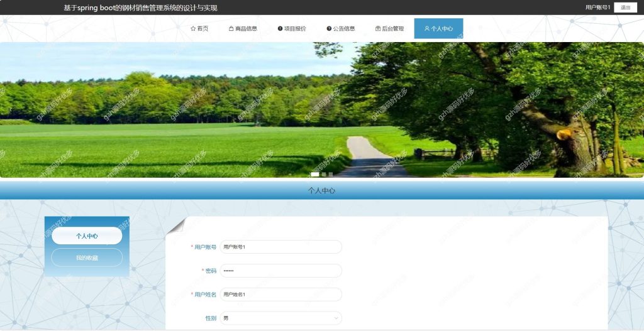Image resolution: width=644 pixels, height=331 pixels.
Task: Click the 用户账号 input field
Action: coord(280,247)
